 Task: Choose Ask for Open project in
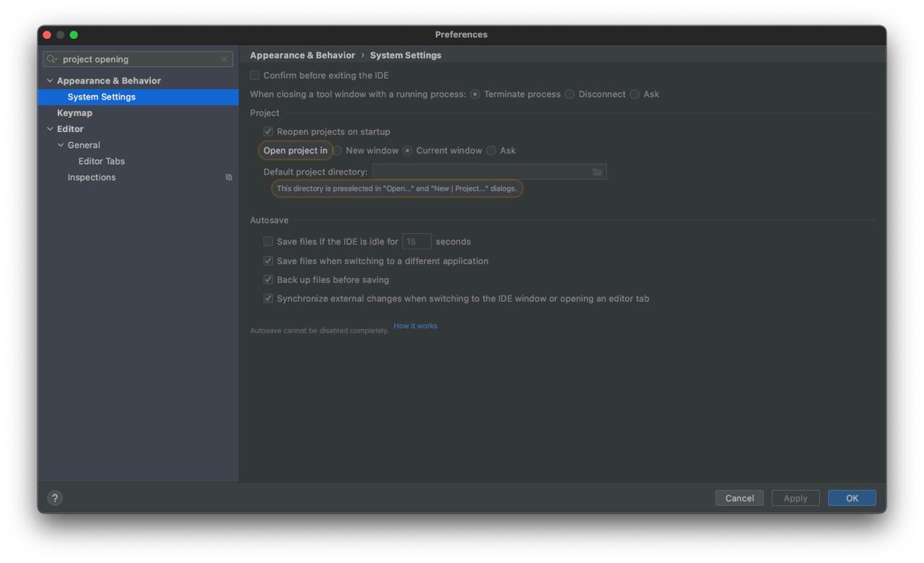pos(491,151)
